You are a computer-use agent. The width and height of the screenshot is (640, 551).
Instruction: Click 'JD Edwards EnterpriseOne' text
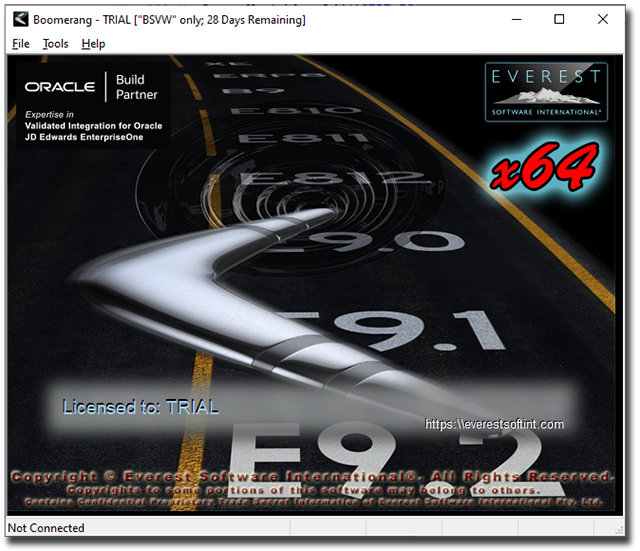84,137
